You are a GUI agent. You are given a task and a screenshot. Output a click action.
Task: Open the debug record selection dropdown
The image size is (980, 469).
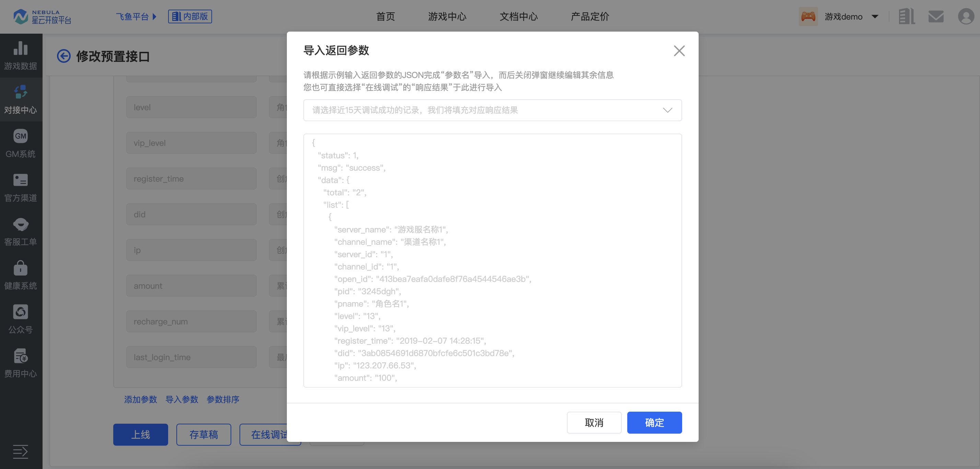pos(492,111)
